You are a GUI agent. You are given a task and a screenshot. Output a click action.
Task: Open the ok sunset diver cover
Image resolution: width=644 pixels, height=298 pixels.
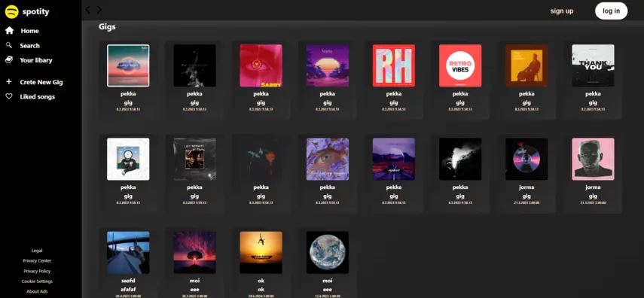[261, 252]
